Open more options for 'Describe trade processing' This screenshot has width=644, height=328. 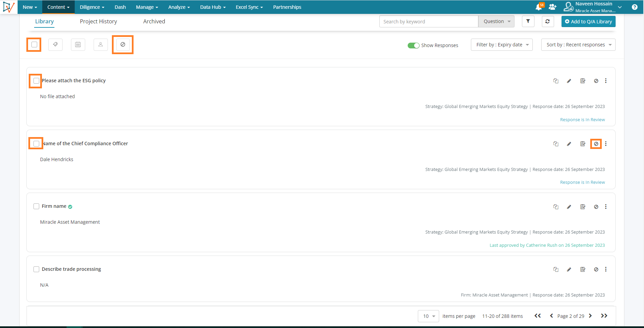point(606,269)
